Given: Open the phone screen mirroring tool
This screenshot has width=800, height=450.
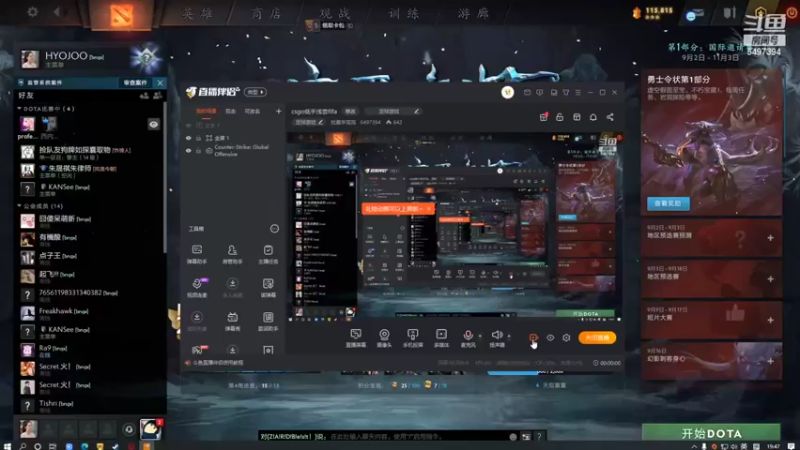Looking at the screenshot, I should 413,338.
